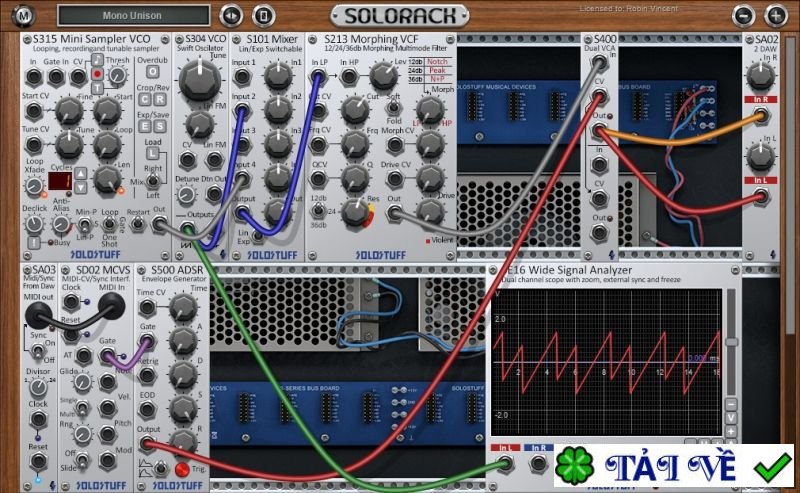This screenshot has width=800, height=493.
Task: Click the Gate In jack on S315
Action: click(56, 77)
